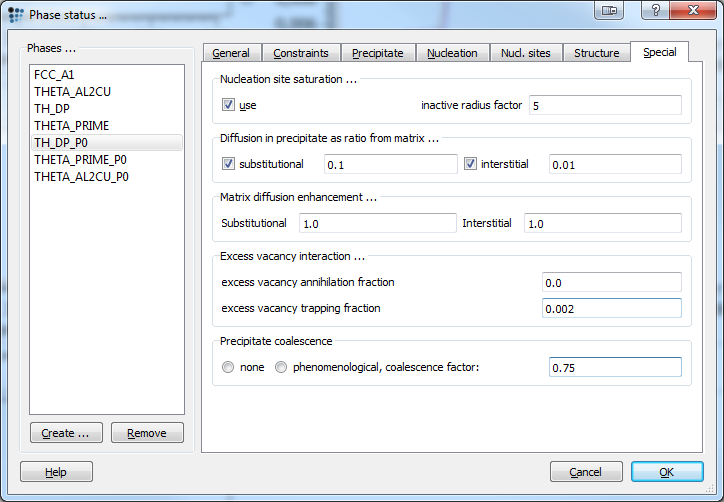Disable the substitutional diffusion checkbox
This screenshot has width=724, height=502.
[228, 164]
